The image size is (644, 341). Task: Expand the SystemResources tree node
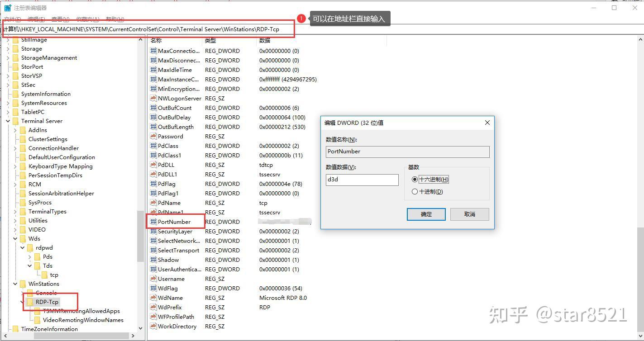(x=8, y=103)
